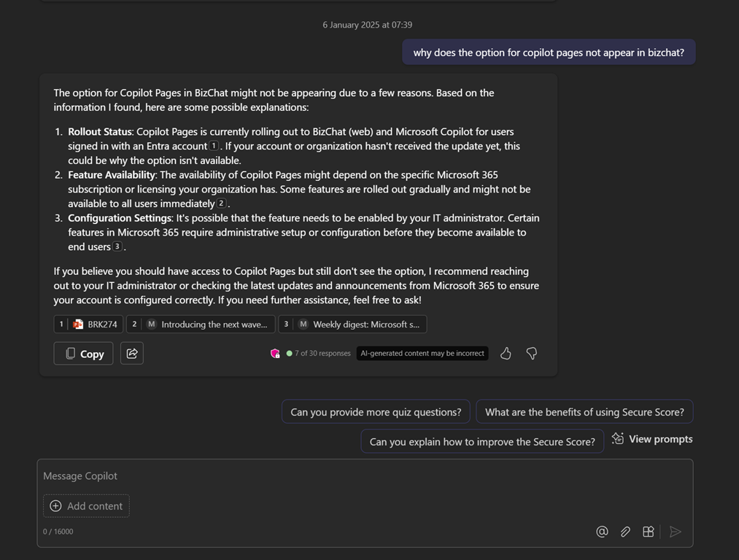Copy the Copilot response
739x560 pixels.
tap(83, 354)
